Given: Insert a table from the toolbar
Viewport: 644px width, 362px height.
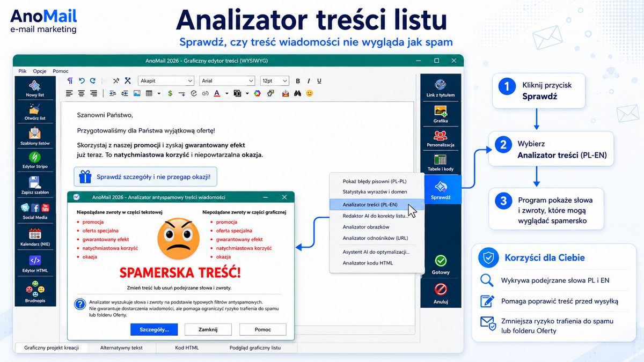Looking at the screenshot, I should tap(149, 93).
